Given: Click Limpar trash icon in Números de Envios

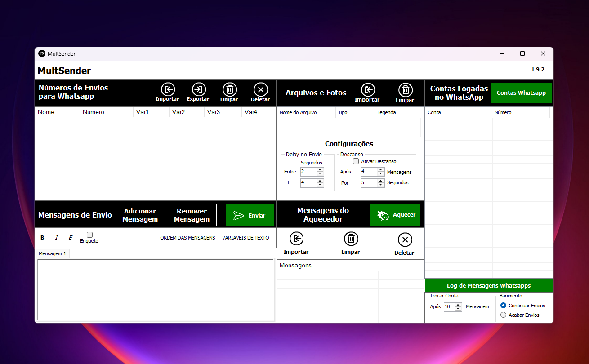Looking at the screenshot, I should tap(229, 89).
